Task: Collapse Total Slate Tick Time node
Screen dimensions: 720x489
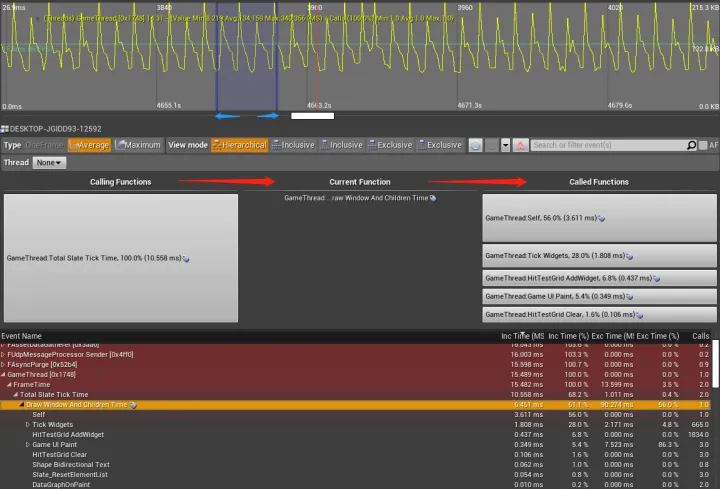Action: click(16, 395)
